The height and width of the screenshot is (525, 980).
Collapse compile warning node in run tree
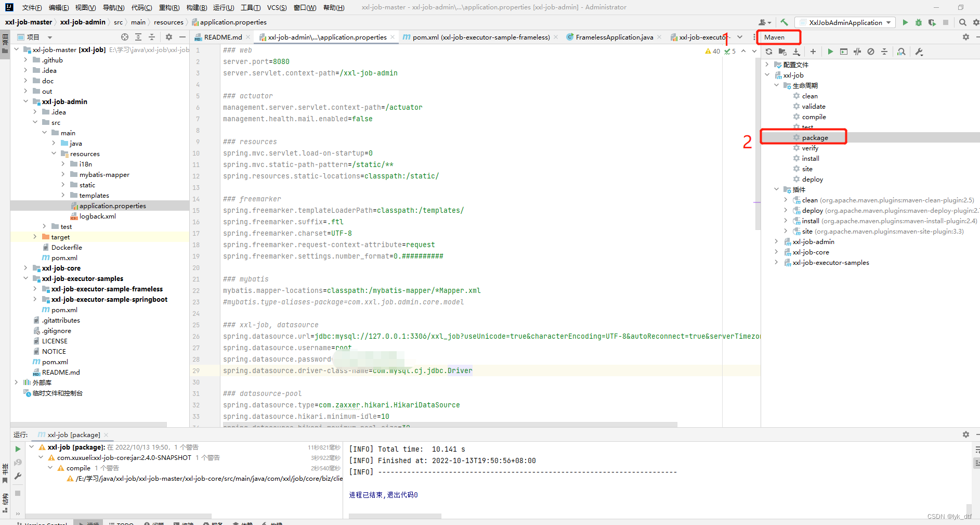[x=50, y=468]
